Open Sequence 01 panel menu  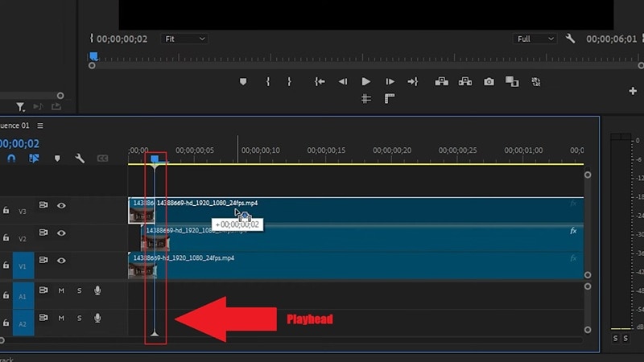(x=40, y=125)
